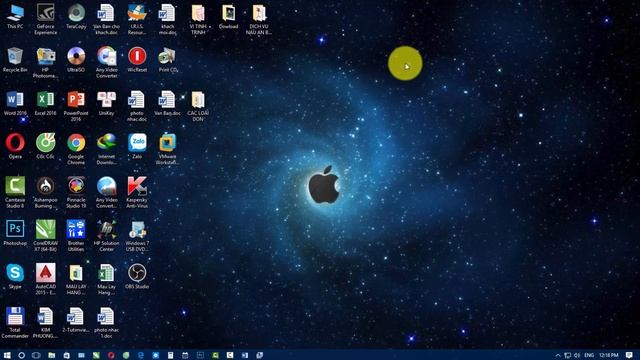Image resolution: width=640 pixels, height=360 pixels.
Task: Select the Recycle Bin icon
Action: coord(15,60)
